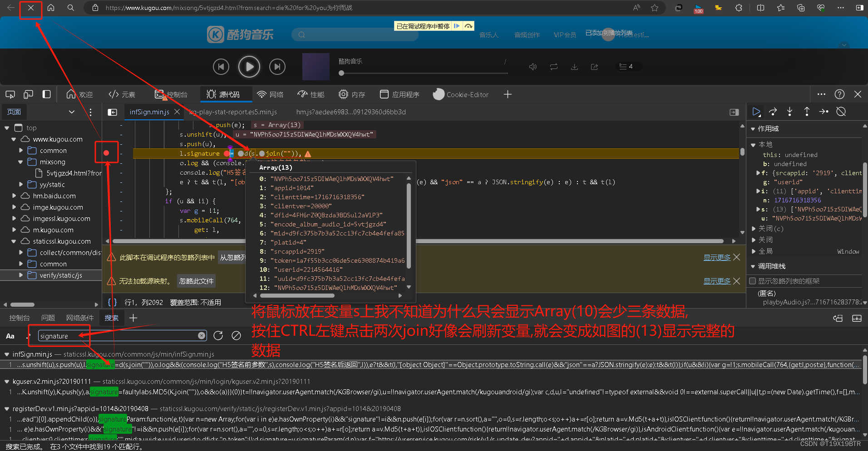868x451 pixels.
Task: Go to the browser home page
Action: click(x=51, y=8)
